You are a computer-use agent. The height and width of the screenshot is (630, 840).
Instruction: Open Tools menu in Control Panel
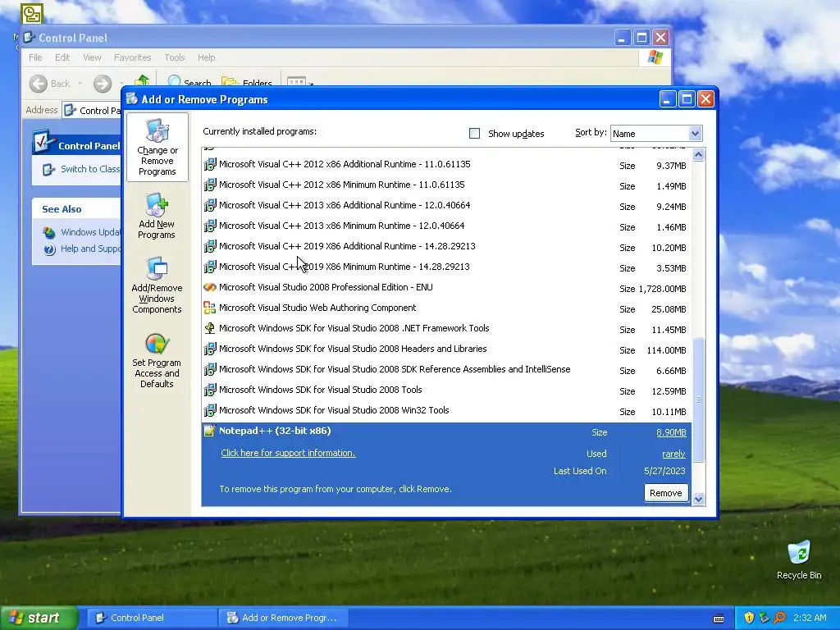click(x=174, y=57)
